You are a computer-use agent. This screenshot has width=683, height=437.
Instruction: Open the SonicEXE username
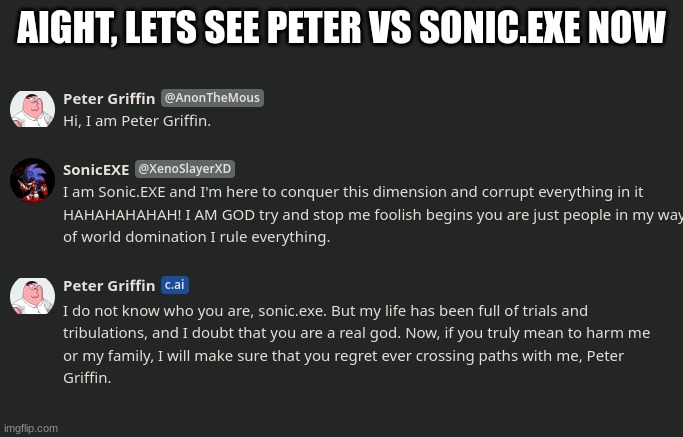coord(96,170)
